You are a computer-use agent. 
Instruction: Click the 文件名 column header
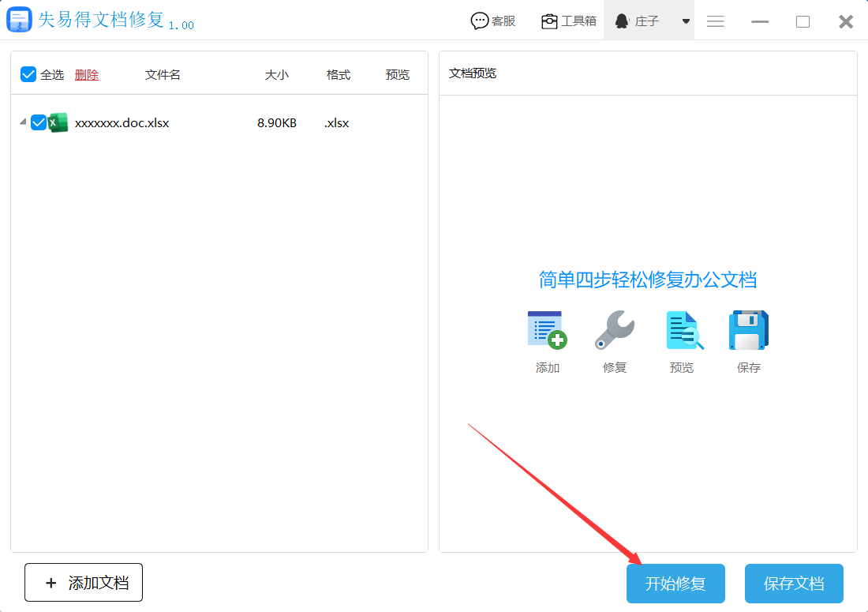[x=163, y=75]
